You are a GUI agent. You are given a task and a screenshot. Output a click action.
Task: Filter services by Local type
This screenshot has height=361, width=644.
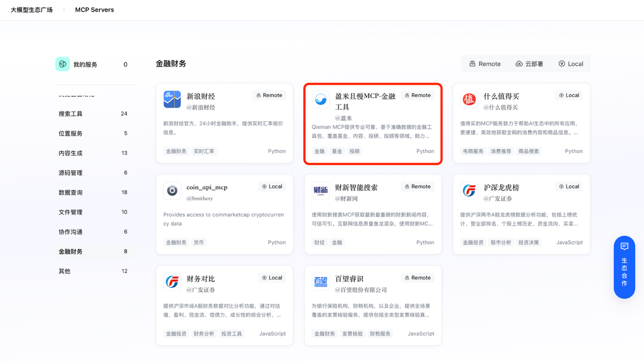click(x=571, y=64)
